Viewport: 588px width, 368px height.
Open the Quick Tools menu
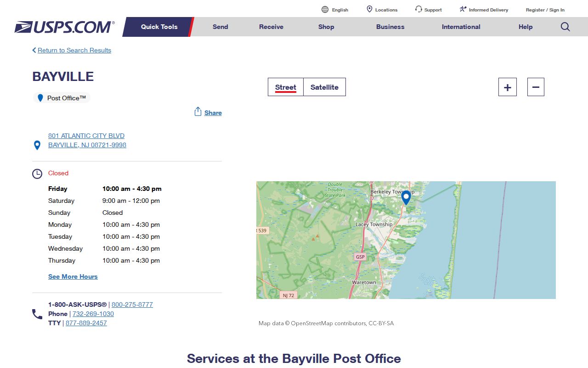[159, 27]
